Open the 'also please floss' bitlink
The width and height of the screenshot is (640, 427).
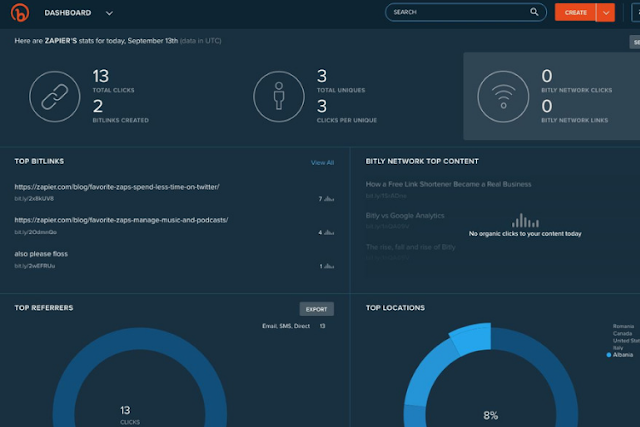tap(41, 254)
